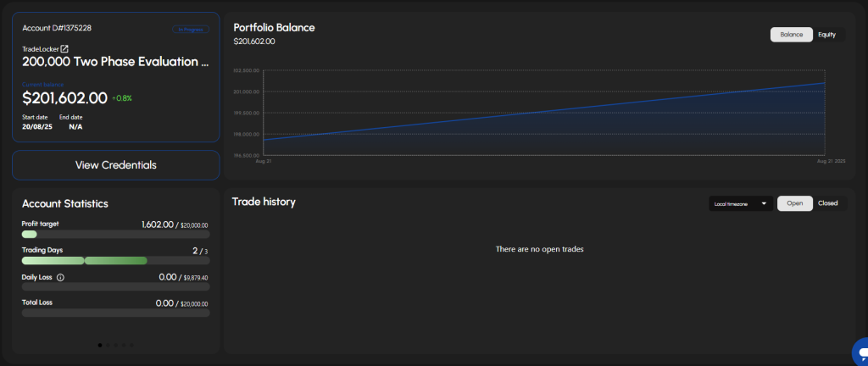
Task: Click the TradeLocker platform label
Action: pos(40,49)
